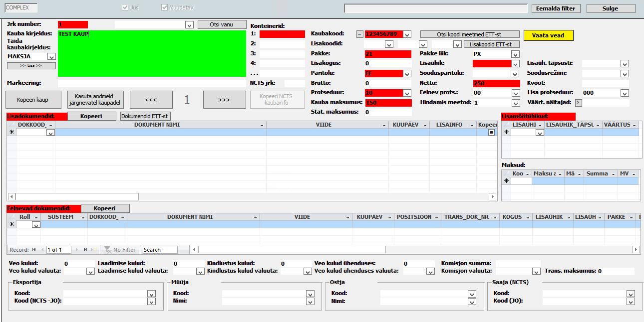Open the Lisa protseduur dropdown
644x322 pixels.
[624, 93]
